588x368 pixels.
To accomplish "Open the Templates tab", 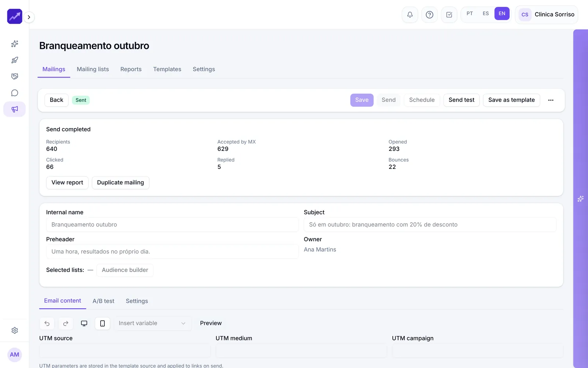I will (x=167, y=69).
